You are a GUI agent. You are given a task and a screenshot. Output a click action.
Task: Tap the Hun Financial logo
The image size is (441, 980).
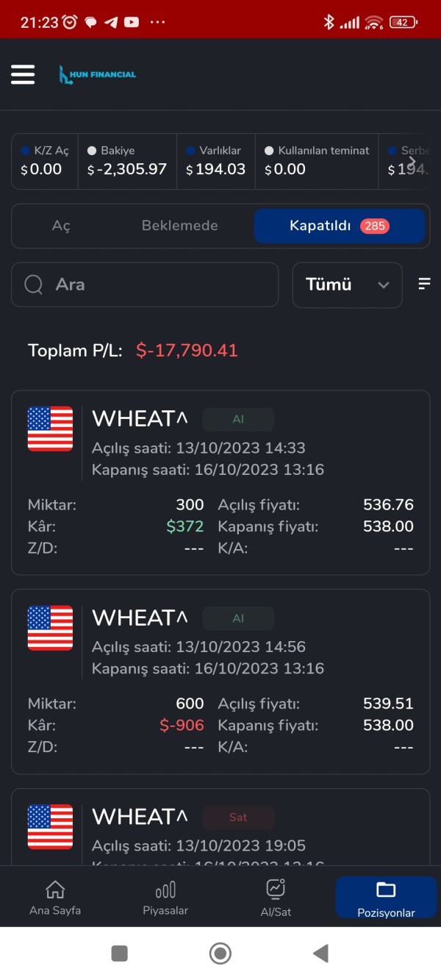[98, 74]
